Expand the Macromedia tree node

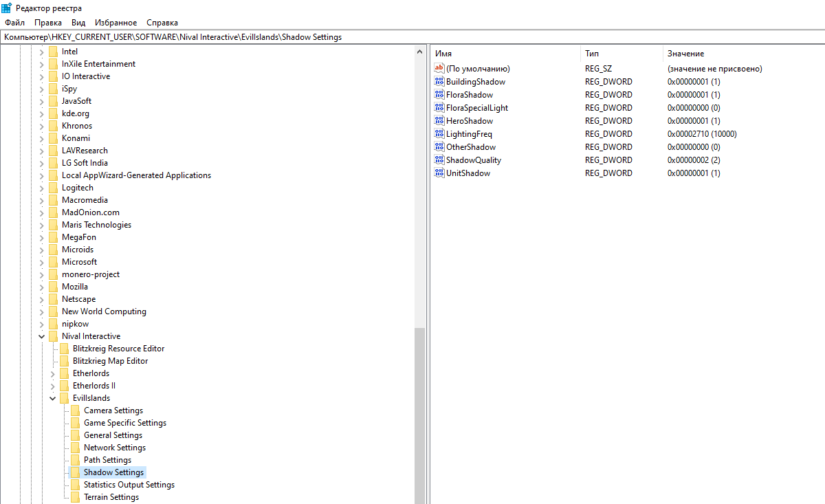point(42,200)
